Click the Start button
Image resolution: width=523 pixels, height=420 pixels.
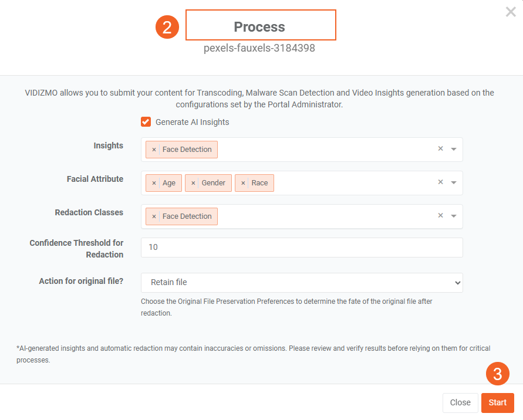497,402
